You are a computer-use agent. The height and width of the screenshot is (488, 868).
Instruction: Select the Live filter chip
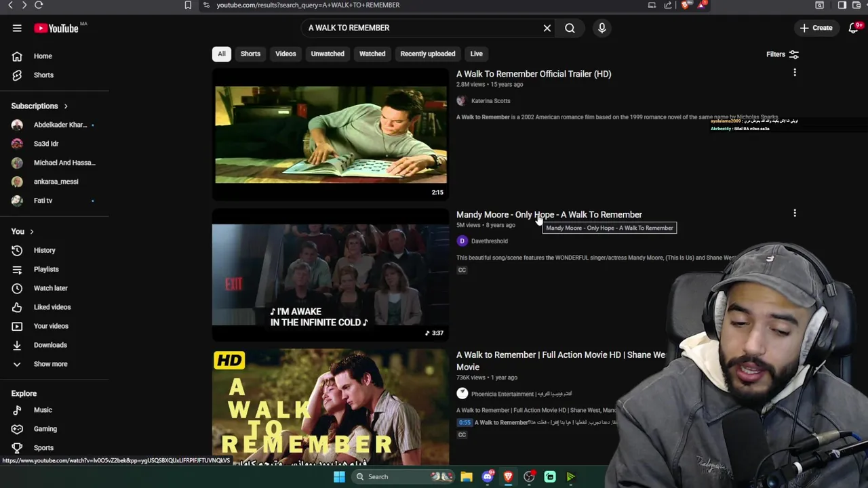pyautogui.click(x=477, y=54)
